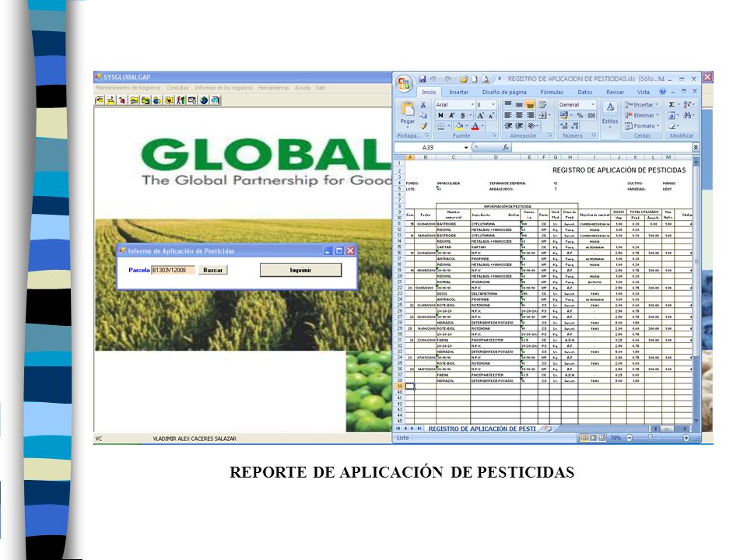Click Find and Select binoculars icon
The width and height of the screenshot is (747, 560).
(x=687, y=115)
